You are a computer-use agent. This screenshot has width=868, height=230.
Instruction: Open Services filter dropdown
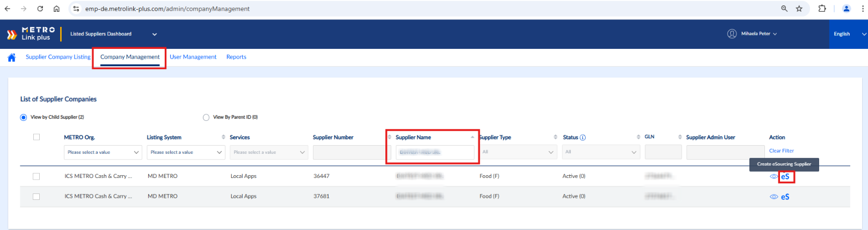pyautogui.click(x=269, y=152)
